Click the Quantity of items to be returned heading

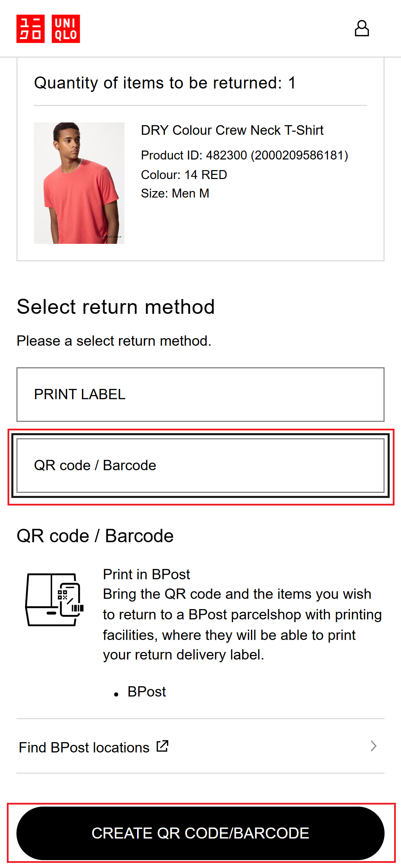(x=165, y=83)
